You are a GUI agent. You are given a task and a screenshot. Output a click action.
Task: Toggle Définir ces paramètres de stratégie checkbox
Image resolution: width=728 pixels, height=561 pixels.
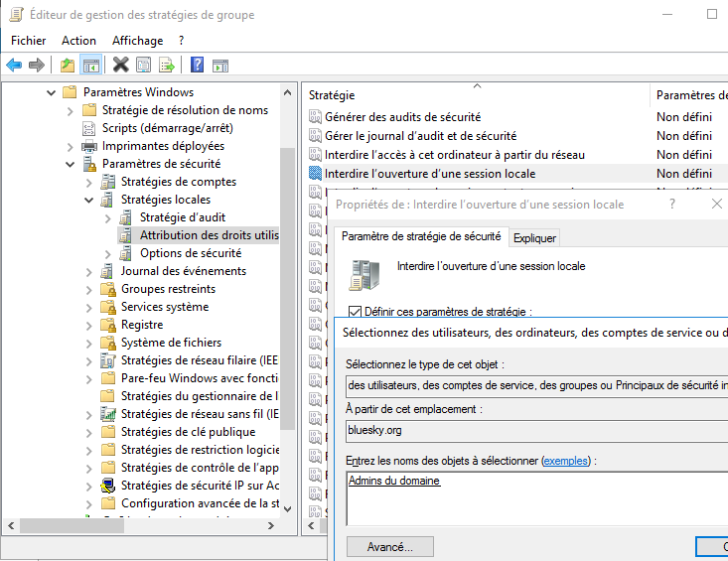point(355,312)
